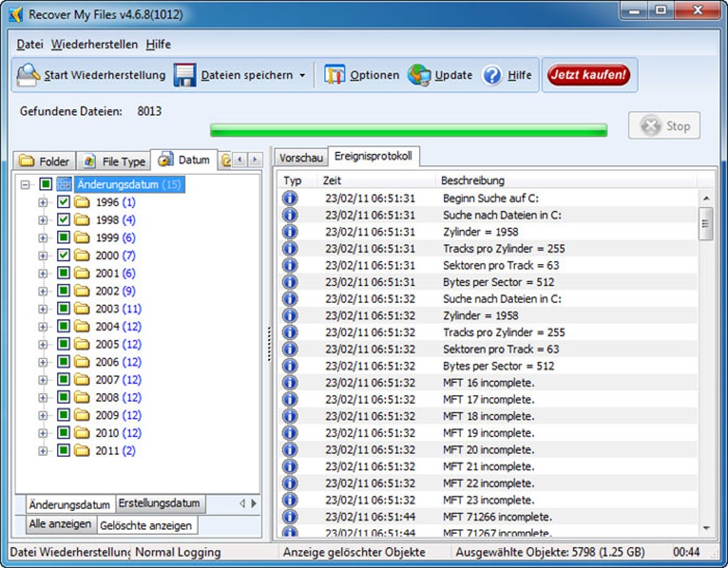Click the folder icon next to 1996
728x568 pixels.
(x=81, y=203)
